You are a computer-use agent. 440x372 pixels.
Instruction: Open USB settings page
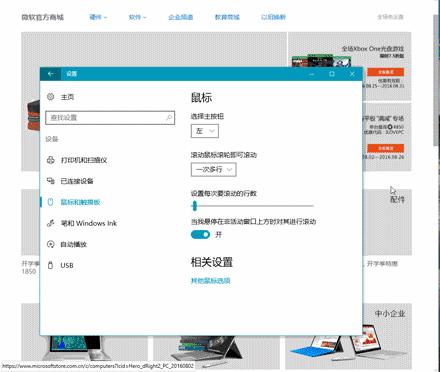click(67, 265)
